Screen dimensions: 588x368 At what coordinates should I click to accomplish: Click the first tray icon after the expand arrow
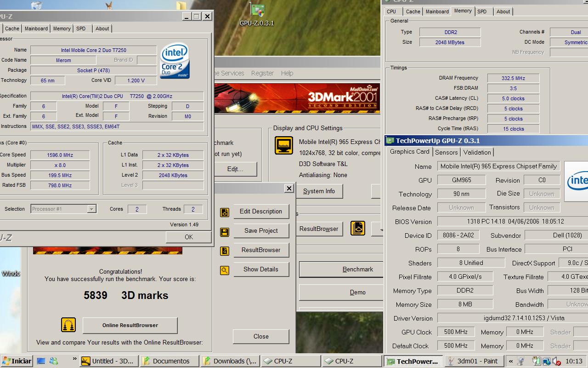point(520,361)
